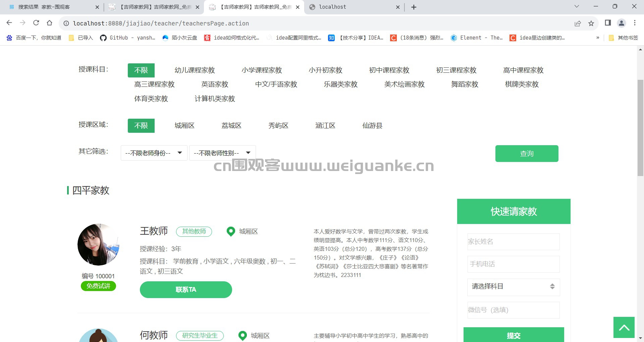Open the 不限老师性别 dropdown
The width and height of the screenshot is (644, 342).
(x=222, y=153)
